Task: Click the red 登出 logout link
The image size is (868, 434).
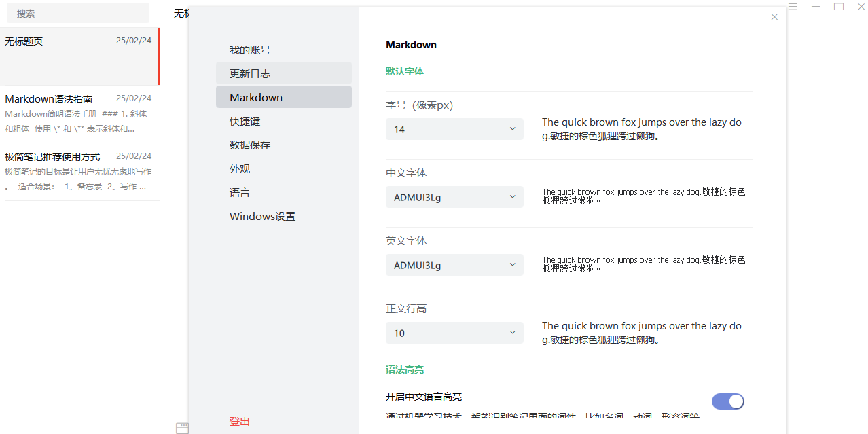Action: click(240, 421)
